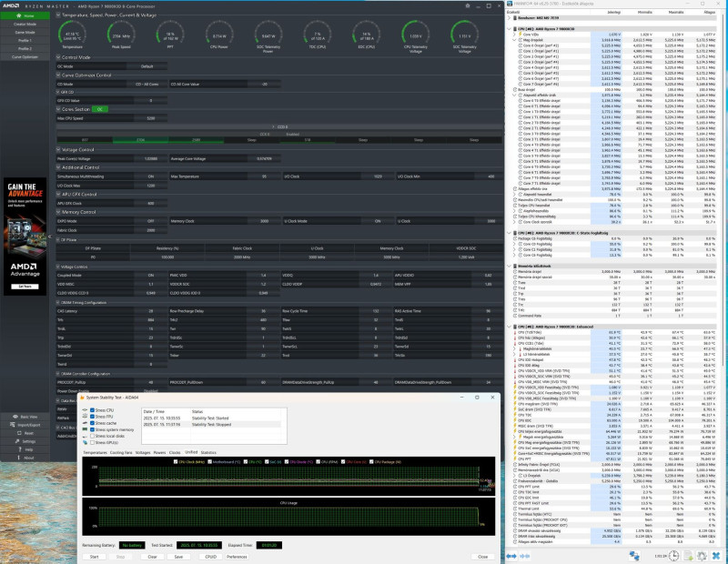The width and height of the screenshot is (728, 564).
Task: Click the AMD Advantage ad banner
Action: coord(25,237)
